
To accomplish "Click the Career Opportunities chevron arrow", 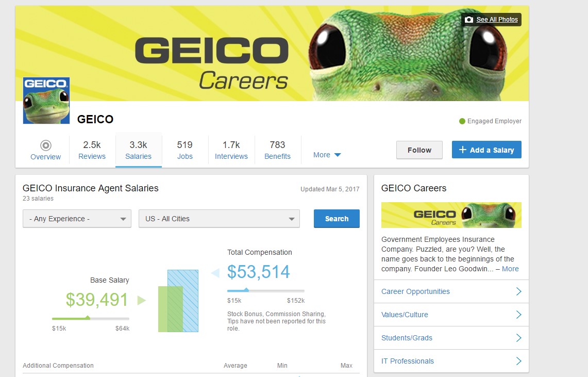I will click(x=518, y=291).
